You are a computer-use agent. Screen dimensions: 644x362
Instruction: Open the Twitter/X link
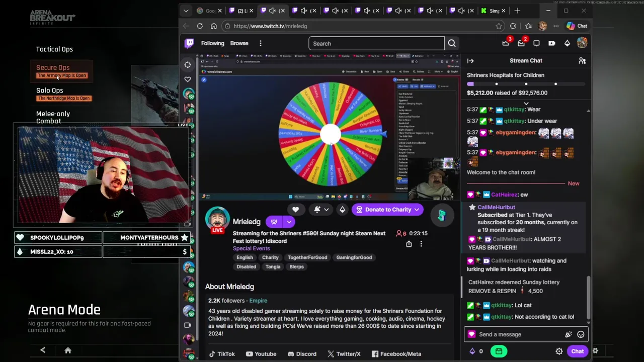pos(344,354)
